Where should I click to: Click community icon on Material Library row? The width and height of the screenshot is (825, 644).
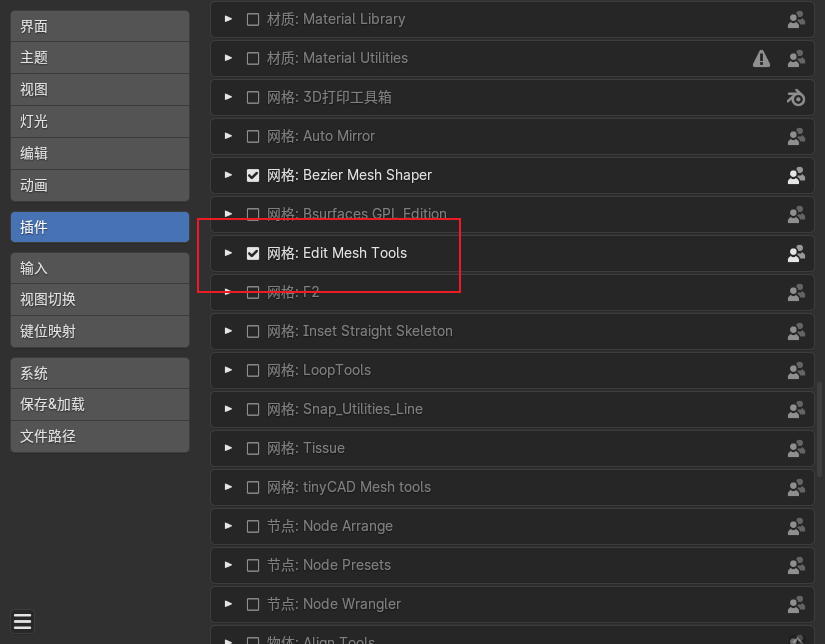point(796,19)
